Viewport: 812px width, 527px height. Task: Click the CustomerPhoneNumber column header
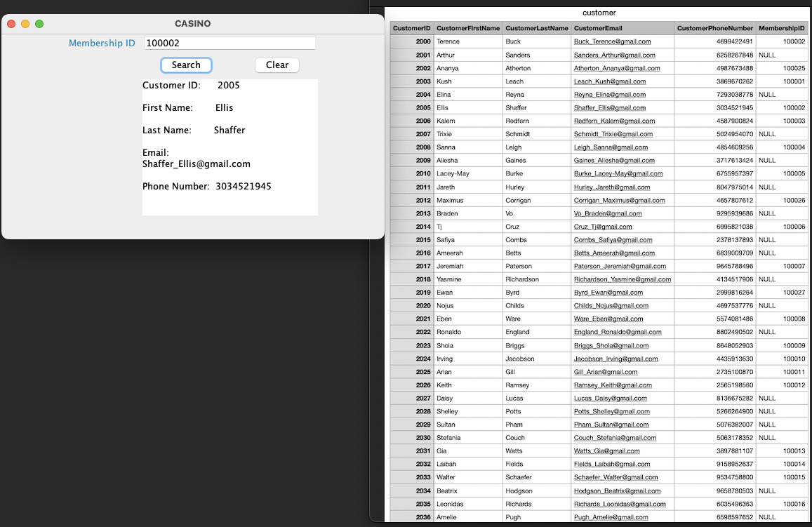[714, 28]
